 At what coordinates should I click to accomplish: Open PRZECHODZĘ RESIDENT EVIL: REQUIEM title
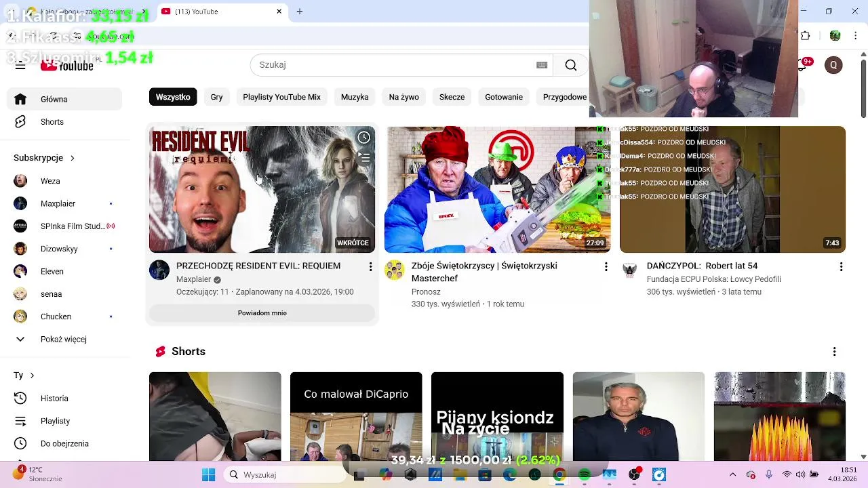click(258, 266)
